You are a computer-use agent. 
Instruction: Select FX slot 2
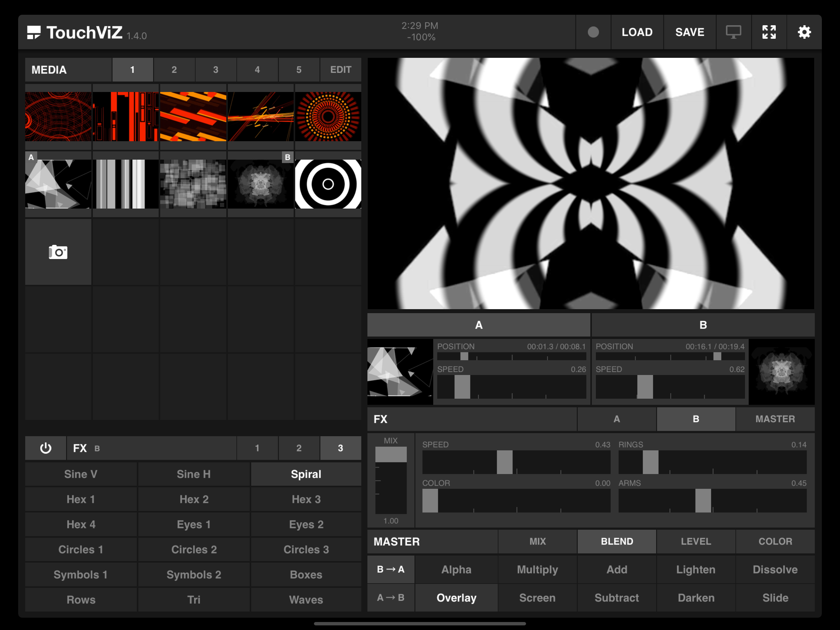pyautogui.click(x=299, y=448)
